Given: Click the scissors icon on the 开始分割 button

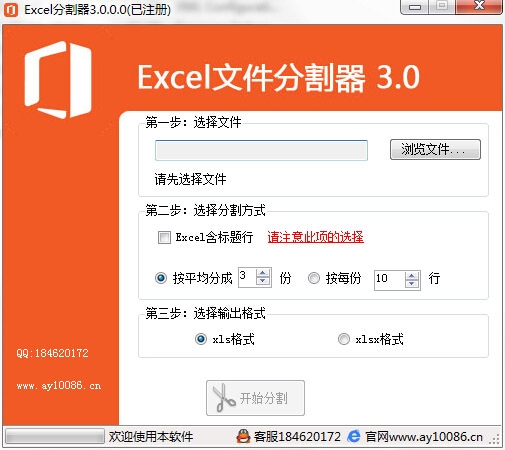Looking at the screenshot, I should click(223, 398).
